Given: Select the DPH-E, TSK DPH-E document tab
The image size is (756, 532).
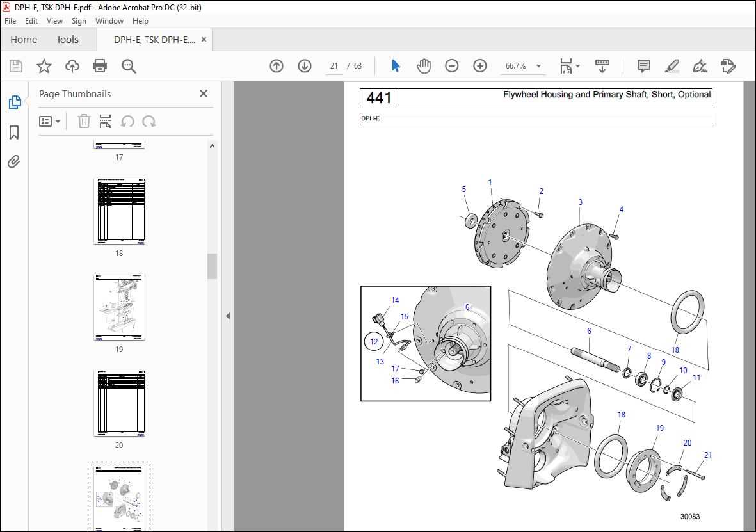Looking at the screenshot, I should (154, 40).
